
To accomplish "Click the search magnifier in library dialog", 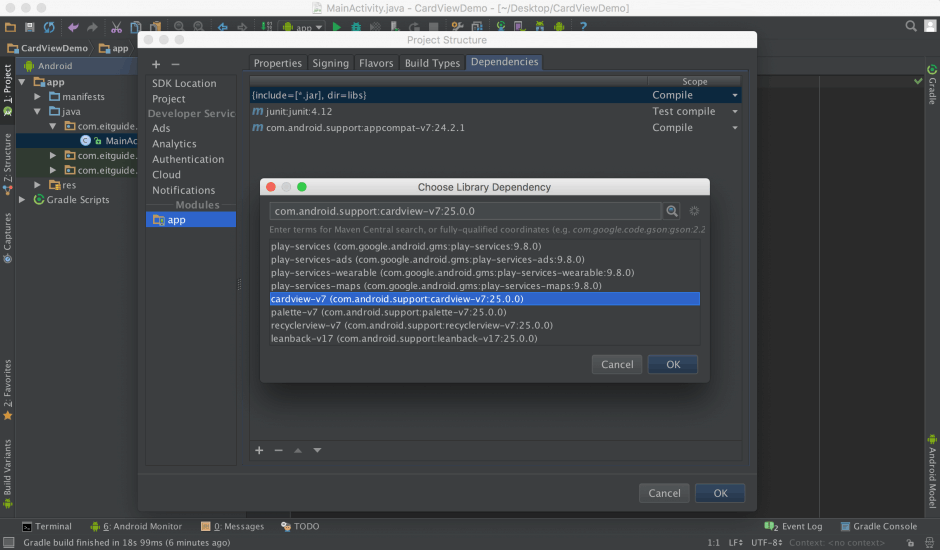I will [672, 211].
